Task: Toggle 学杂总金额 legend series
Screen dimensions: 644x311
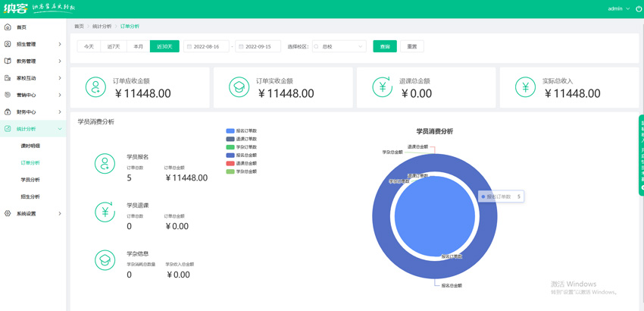Action: tap(241, 171)
